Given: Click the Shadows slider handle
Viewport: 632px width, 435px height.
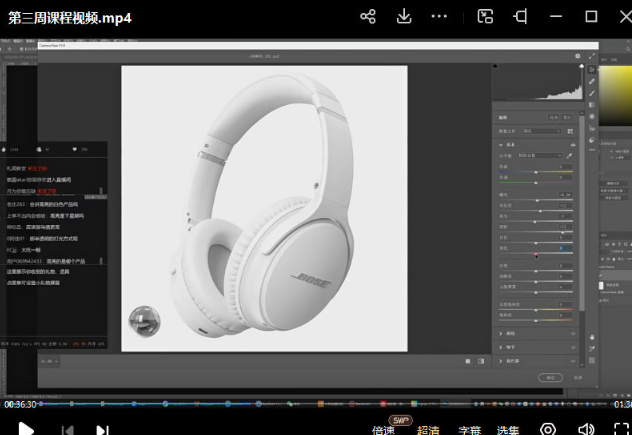Looking at the screenshot, I should (563, 232).
